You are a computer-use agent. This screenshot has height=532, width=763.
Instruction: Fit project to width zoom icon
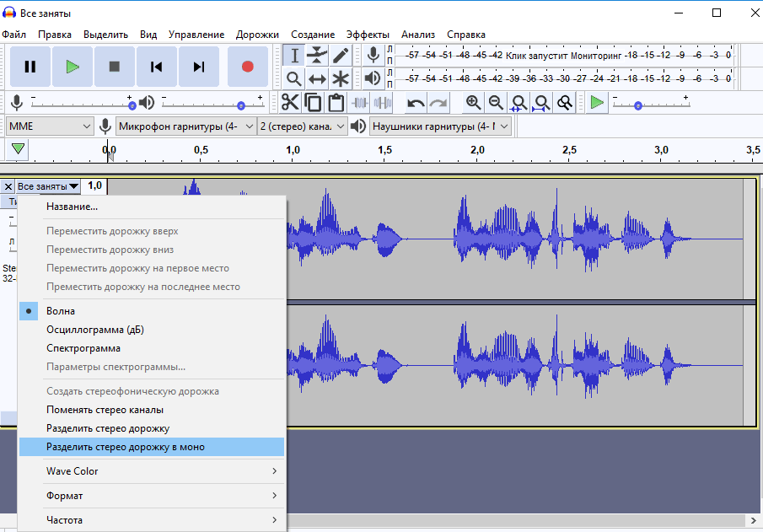point(541,103)
